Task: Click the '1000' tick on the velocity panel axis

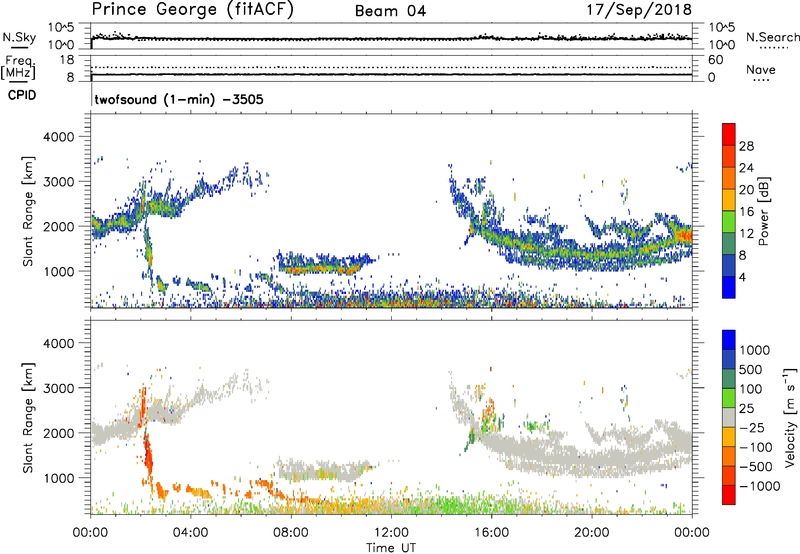Action: [x=59, y=478]
